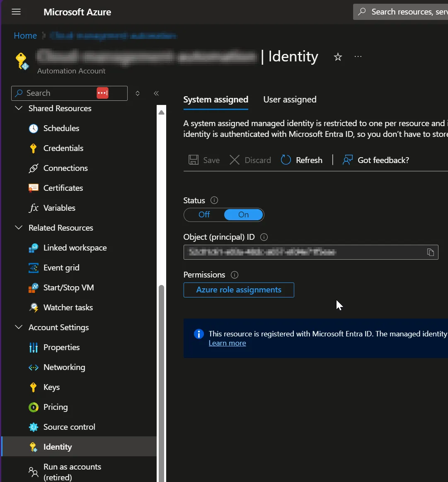Click the Certificates icon
Viewport: 448px width, 482px height.
pos(34,188)
